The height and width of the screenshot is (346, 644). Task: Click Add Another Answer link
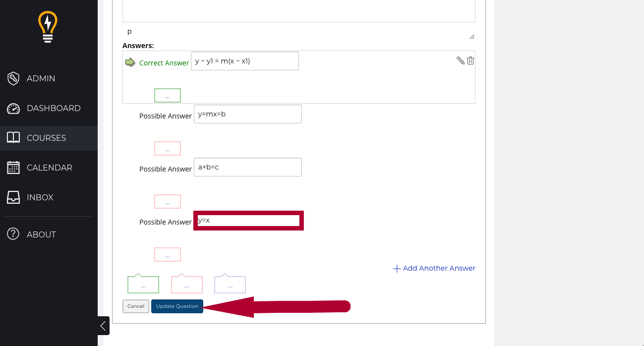click(434, 268)
